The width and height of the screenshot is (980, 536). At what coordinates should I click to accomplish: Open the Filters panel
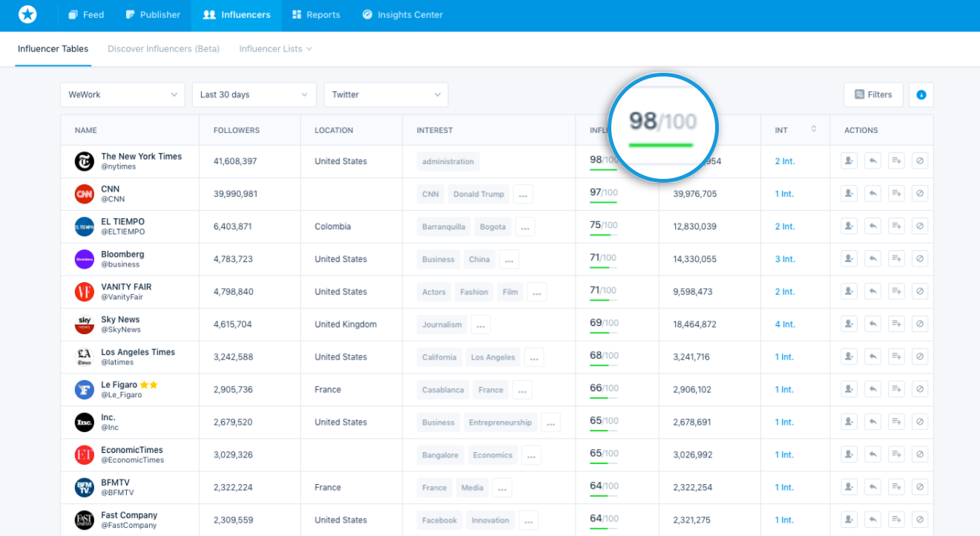click(x=873, y=94)
